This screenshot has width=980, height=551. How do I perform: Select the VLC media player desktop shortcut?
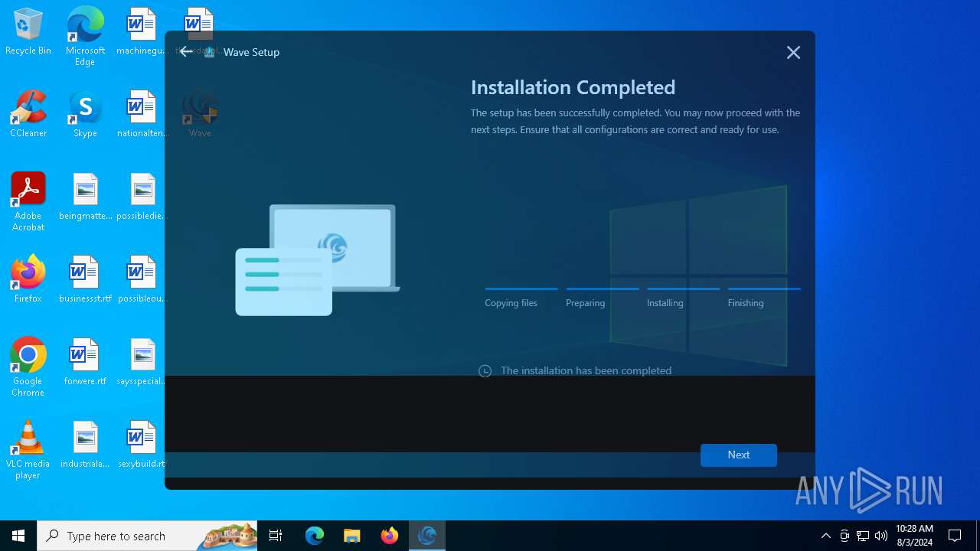[28, 450]
